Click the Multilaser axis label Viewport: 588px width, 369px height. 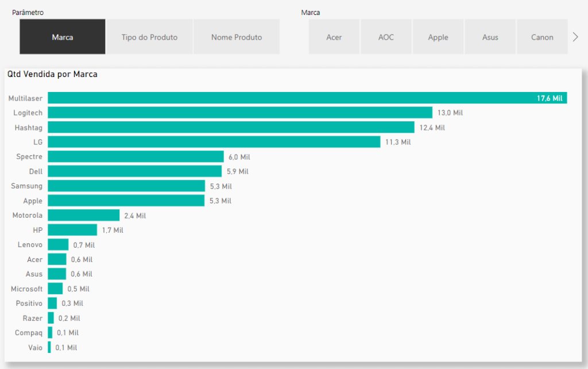25,98
